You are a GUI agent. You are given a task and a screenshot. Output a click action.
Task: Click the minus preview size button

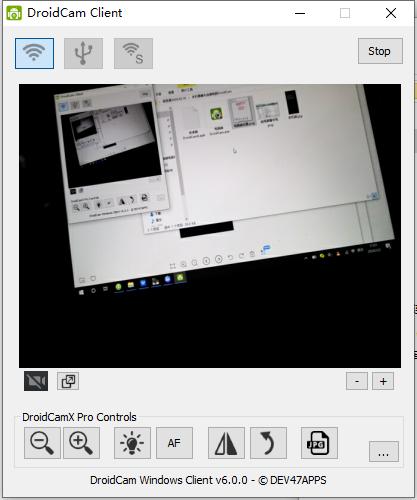(x=357, y=381)
